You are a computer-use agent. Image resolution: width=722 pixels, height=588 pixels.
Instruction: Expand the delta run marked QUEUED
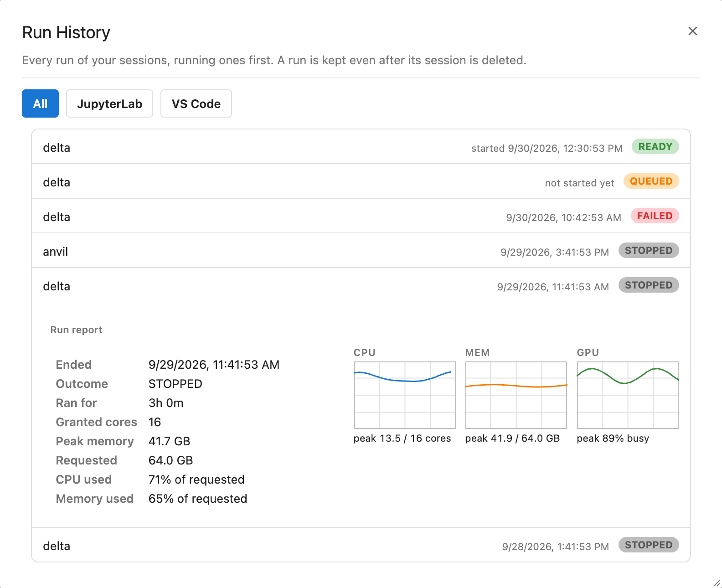(x=361, y=181)
